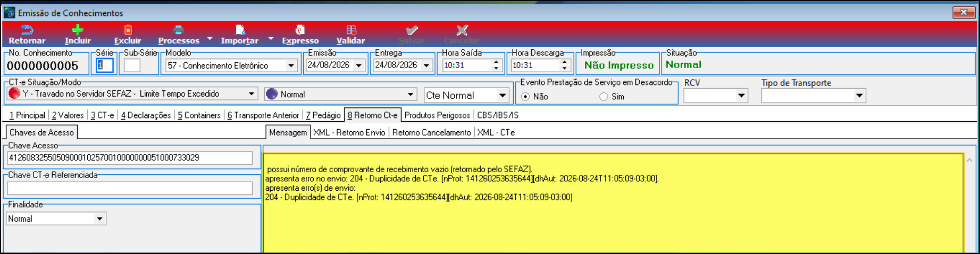
Task: Click the green Incluir plus icon
Action: (78, 30)
